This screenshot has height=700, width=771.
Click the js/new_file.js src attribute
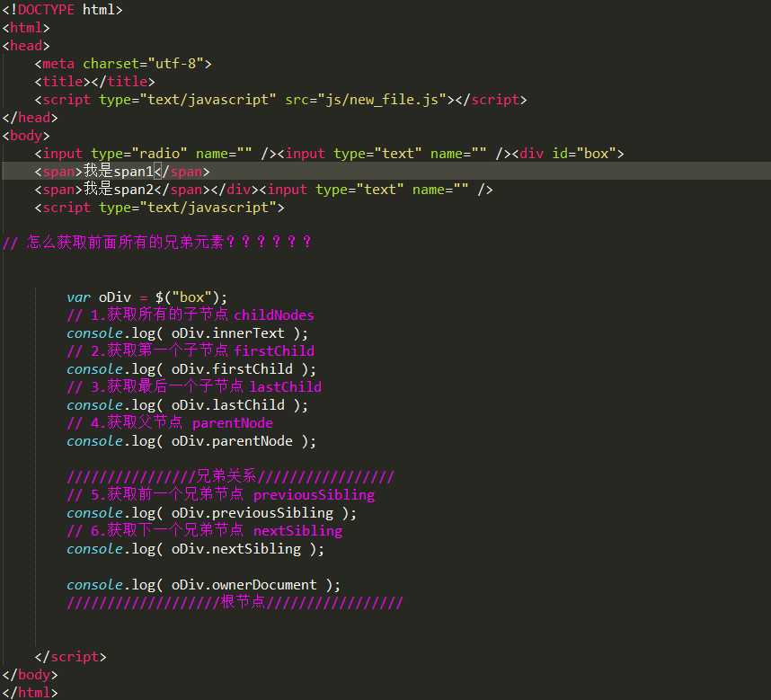click(366, 100)
